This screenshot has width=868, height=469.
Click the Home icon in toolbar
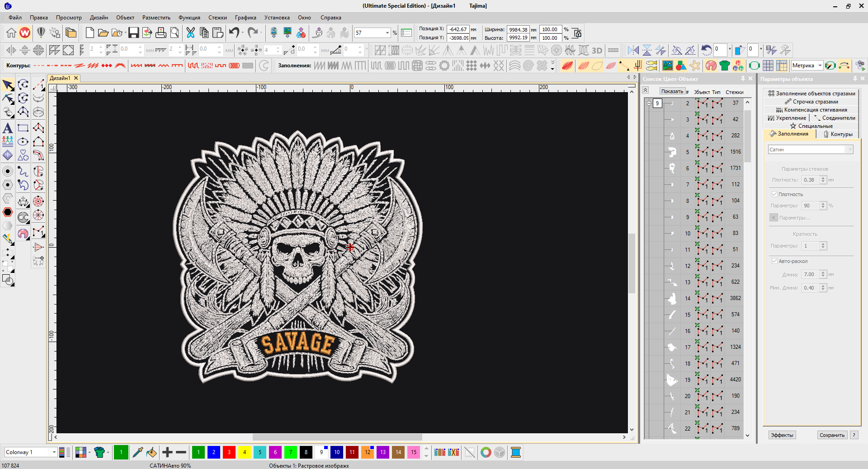click(x=11, y=33)
